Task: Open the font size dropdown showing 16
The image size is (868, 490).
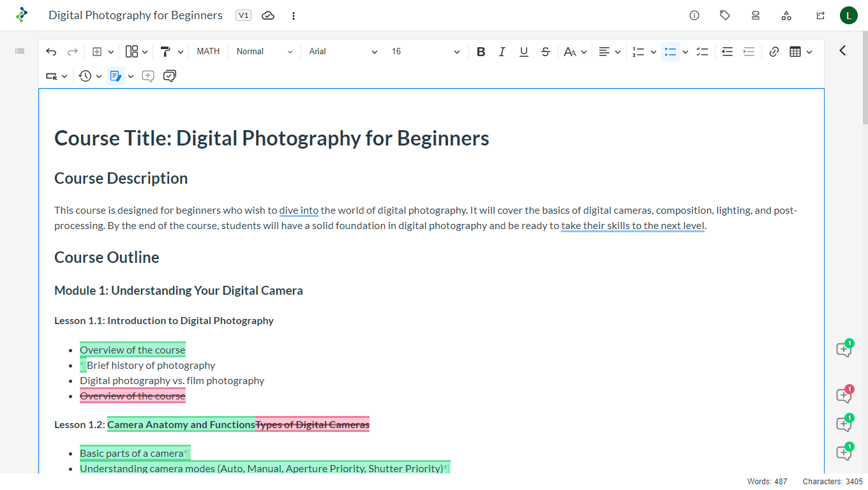Action: tap(425, 52)
